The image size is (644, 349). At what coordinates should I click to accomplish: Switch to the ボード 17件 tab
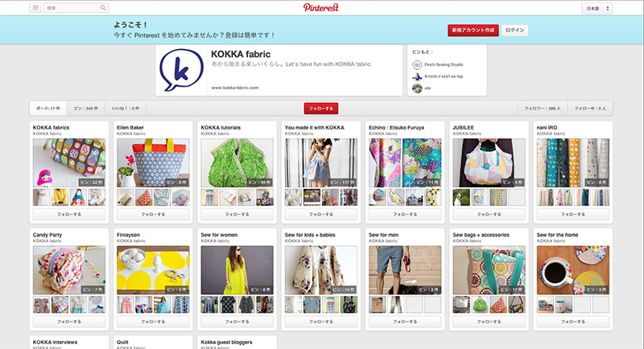tap(48, 109)
